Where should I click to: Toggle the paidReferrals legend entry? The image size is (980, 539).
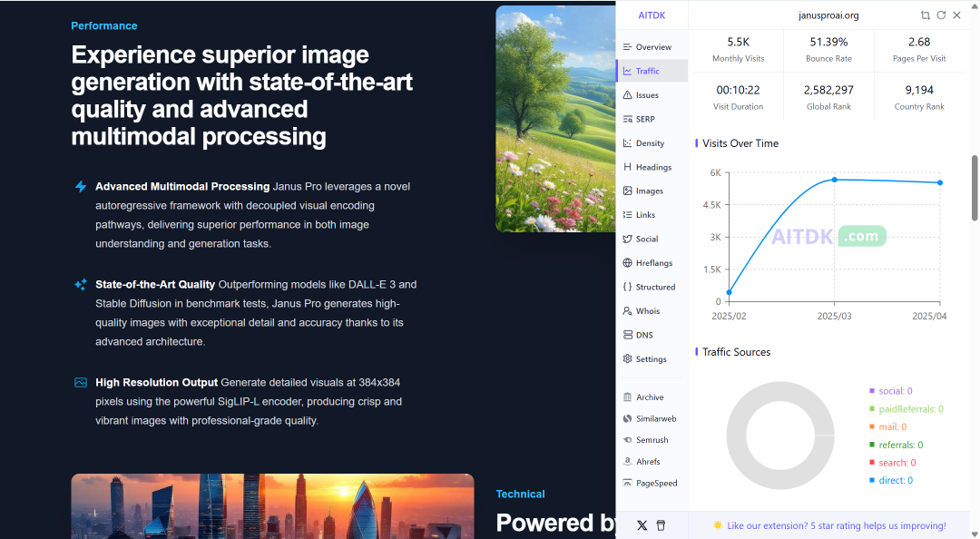[906, 409]
